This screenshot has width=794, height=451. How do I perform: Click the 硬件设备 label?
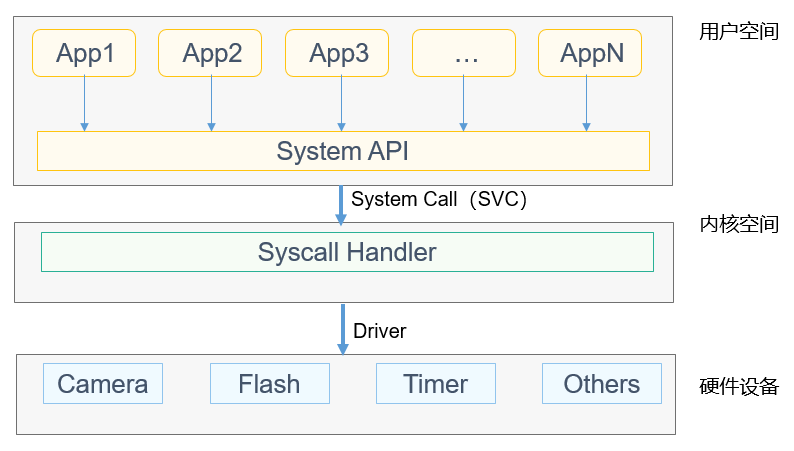pos(738,387)
